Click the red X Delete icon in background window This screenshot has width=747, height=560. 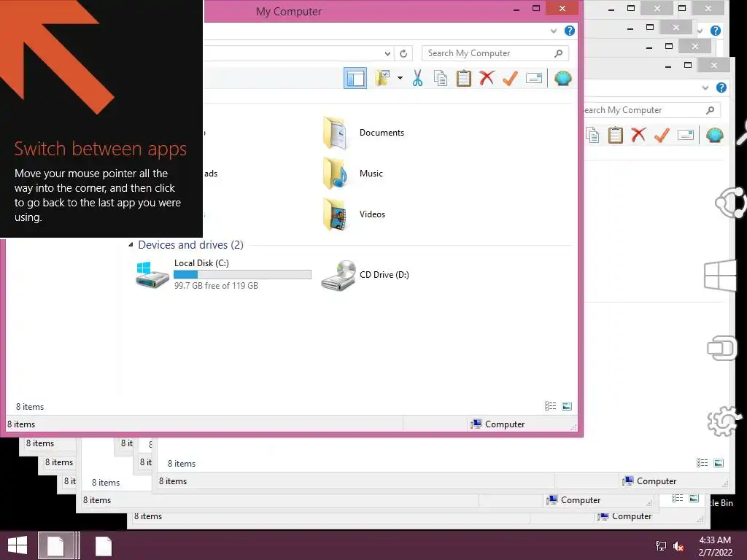(x=638, y=135)
